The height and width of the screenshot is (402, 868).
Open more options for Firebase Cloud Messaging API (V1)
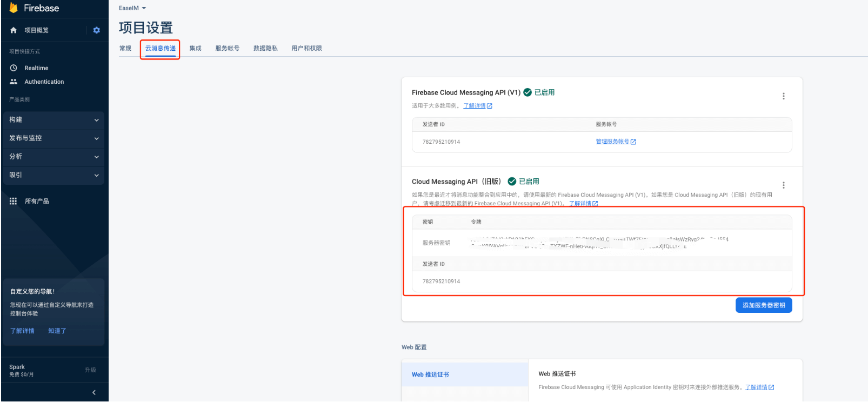point(783,96)
